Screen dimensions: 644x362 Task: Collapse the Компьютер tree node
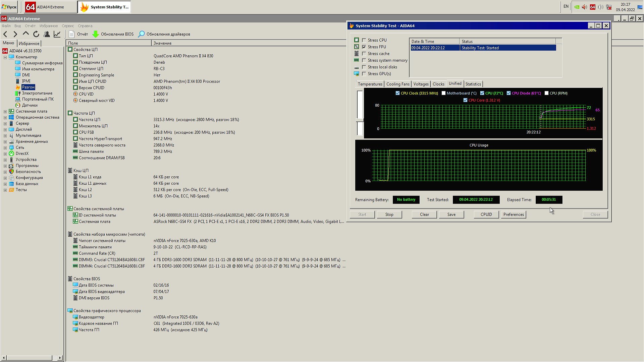point(5,57)
